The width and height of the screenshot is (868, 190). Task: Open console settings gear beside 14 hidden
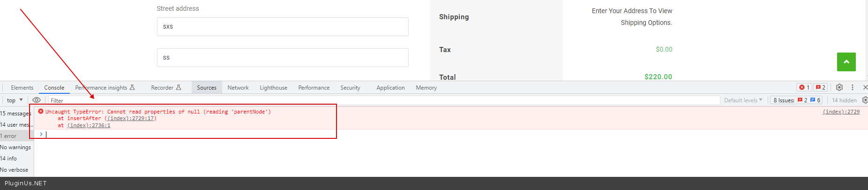pyautogui.click(x=865, y=100)
